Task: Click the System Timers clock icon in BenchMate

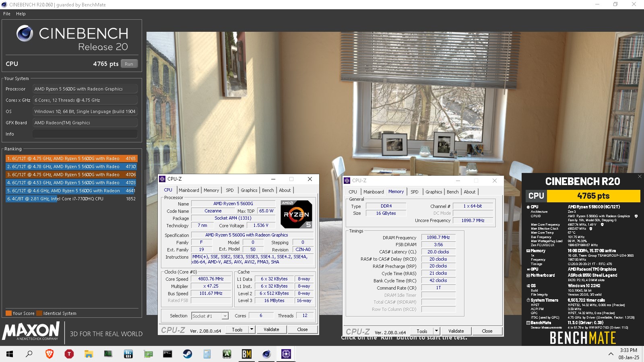Action: pos(528,300)
